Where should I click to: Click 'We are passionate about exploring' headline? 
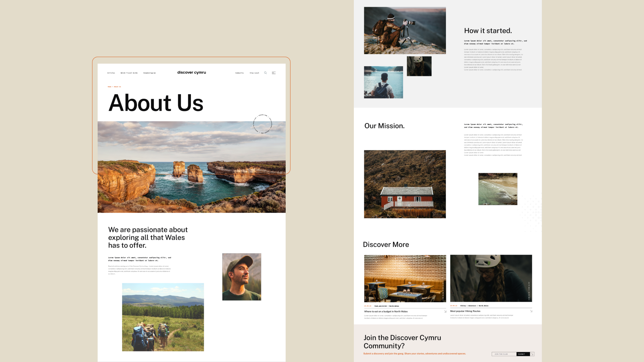[x=148, y=237]
